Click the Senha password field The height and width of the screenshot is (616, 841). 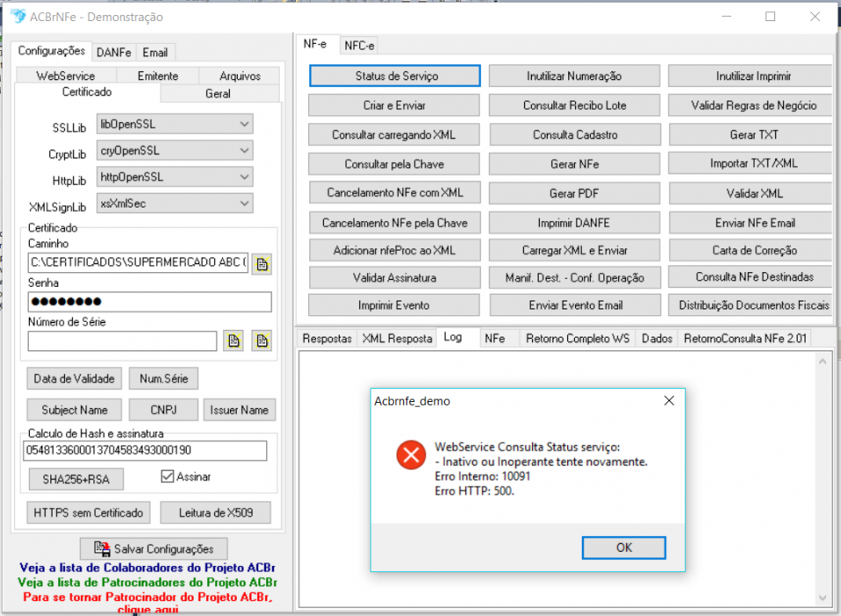click(x=150, y=302)
